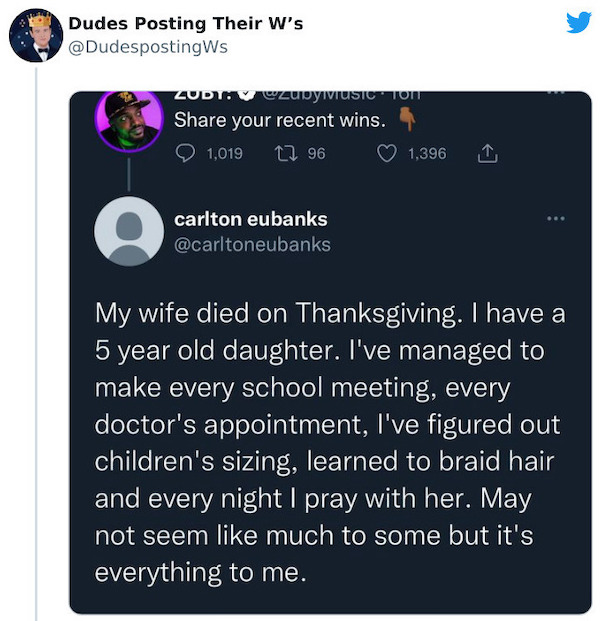Open more options on carlton eubanks' tweet
The width and height of the screenshot is (600, 621).
[553, 218]
